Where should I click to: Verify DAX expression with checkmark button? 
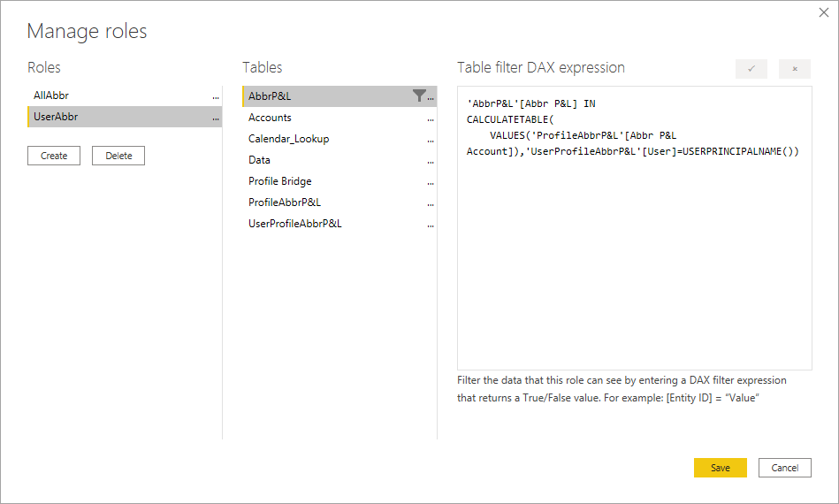pyautogui.click(x=751, y=69)
